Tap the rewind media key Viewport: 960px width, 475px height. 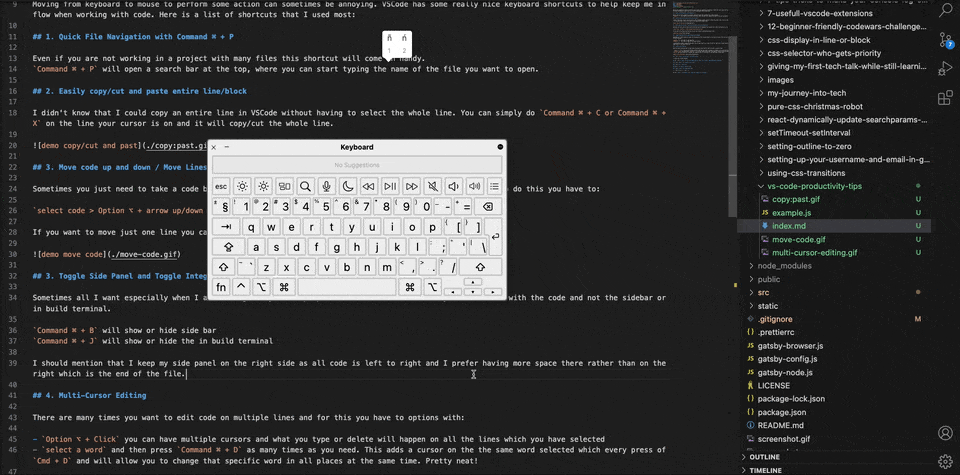coord(368,186)
